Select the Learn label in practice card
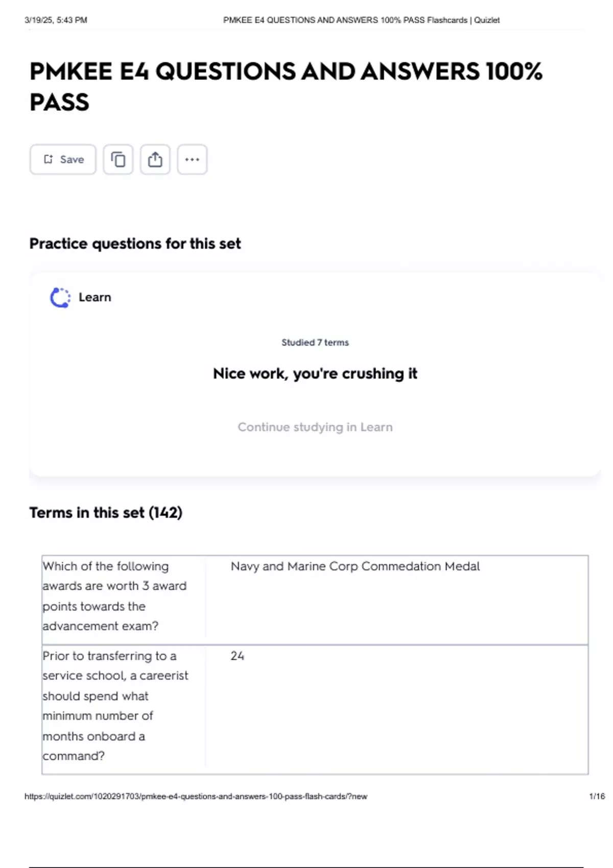Screen dimensions: 613x868 pos(95,297)
